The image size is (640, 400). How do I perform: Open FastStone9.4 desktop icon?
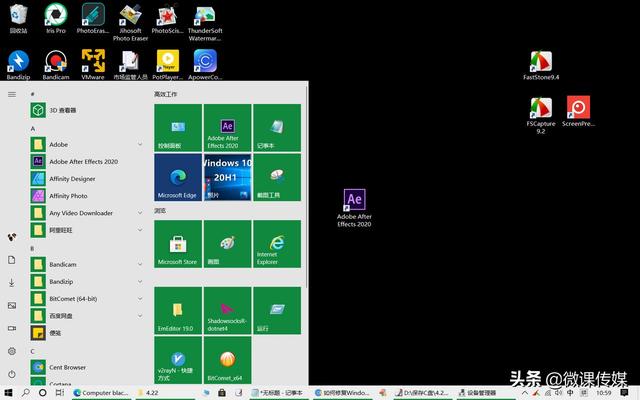click(x=541, y=65)
